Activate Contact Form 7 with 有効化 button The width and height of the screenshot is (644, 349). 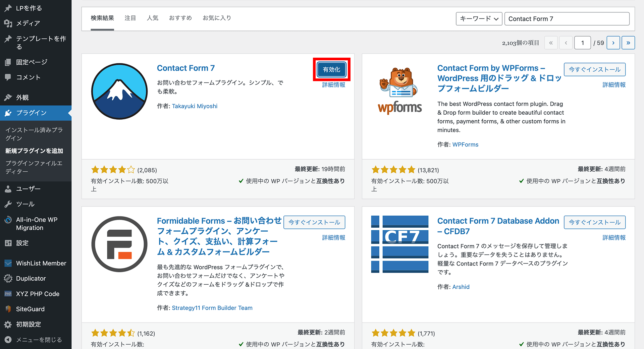(331, 69)
